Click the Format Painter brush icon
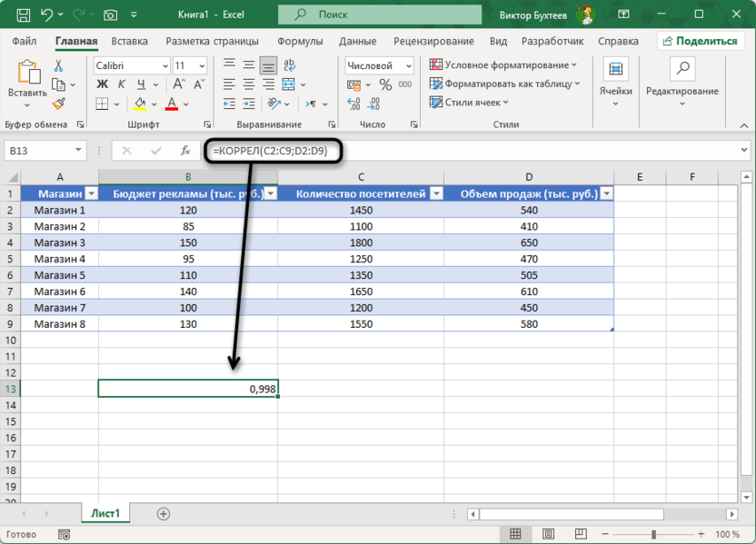The image size is (756, 544). pos(59,104)
